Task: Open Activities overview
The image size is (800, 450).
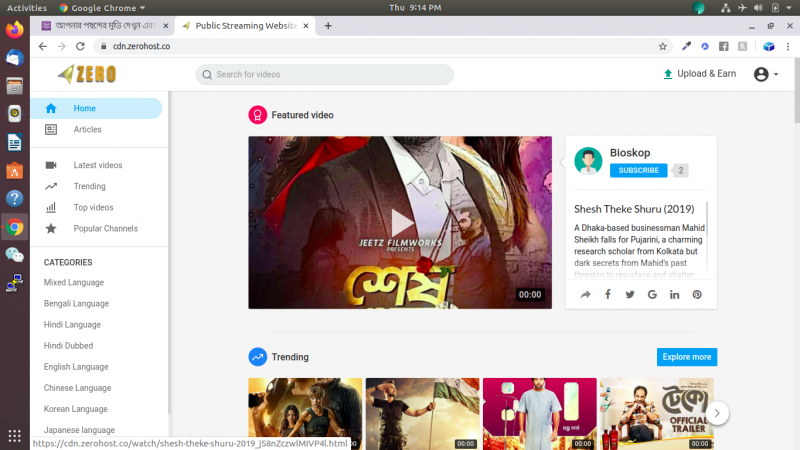Action: (27, 8)
